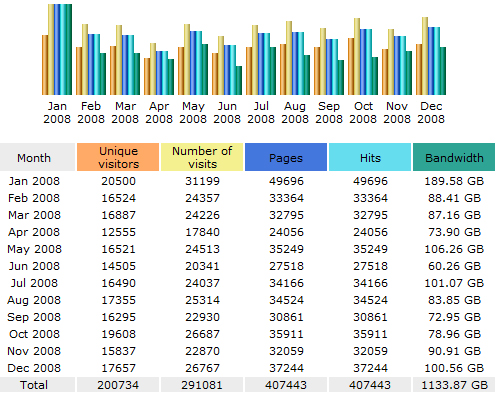Click bandwidth value 90.91 GB
This screenshot has height=396, width=500.
tap(454, 351)
